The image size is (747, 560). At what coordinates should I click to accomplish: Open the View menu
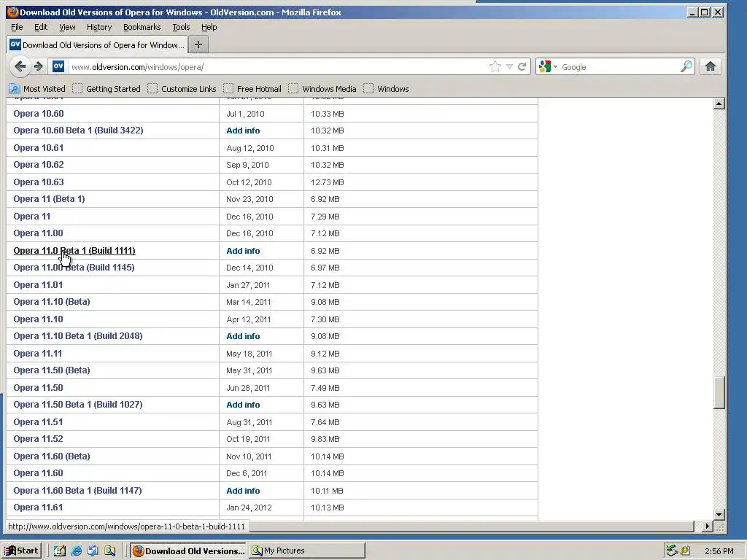[67, 27]
